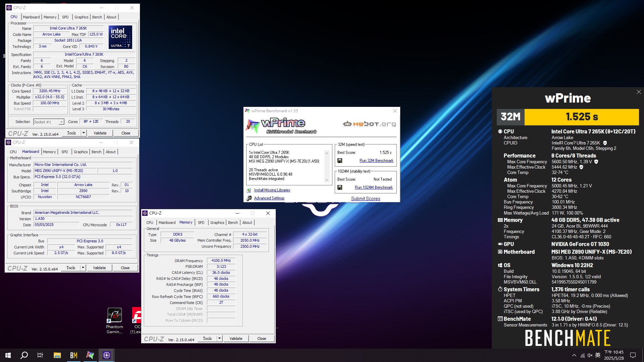This screenshot has height=362, width=644.
Task: Show hidden system tray icons
Action: [574, 355]
